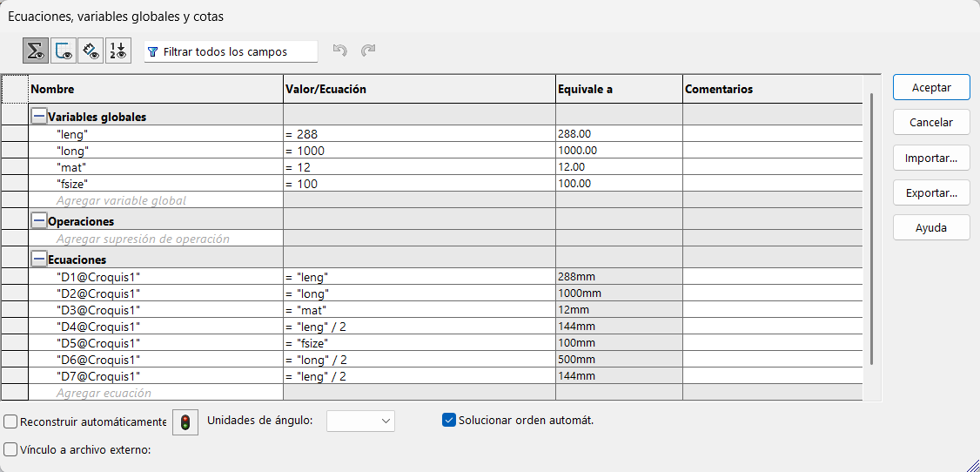Switch to Ordered View icon

(118, 51)
